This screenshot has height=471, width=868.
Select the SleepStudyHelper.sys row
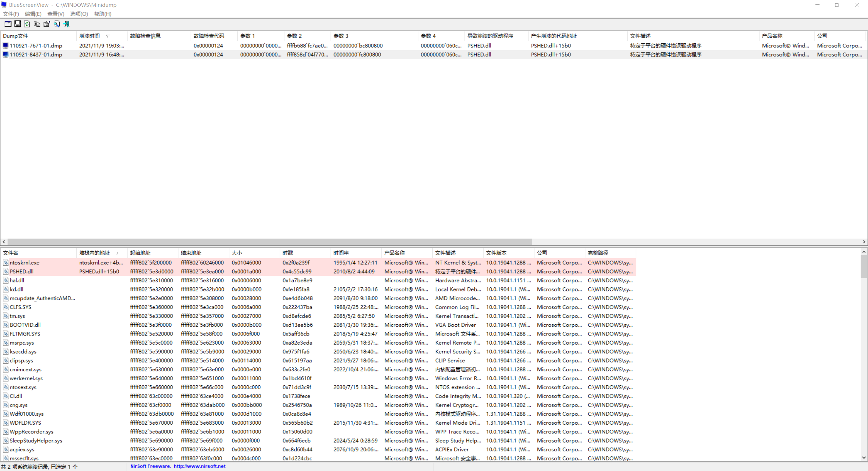(x=318, y=441)
